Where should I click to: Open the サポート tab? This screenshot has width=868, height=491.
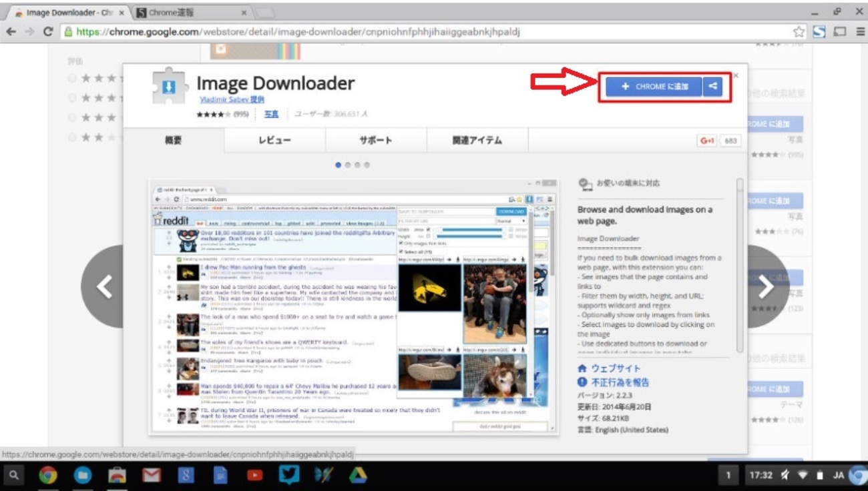(376, 141)
